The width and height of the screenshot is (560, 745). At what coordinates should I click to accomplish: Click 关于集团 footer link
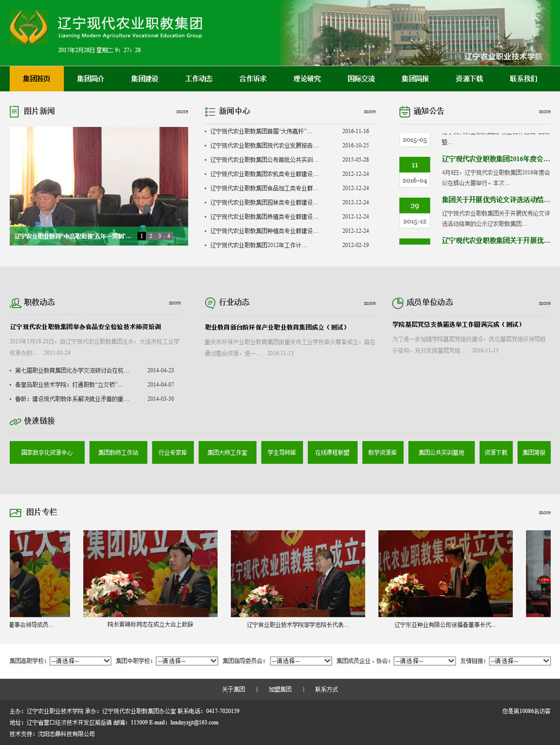(233, 690)
